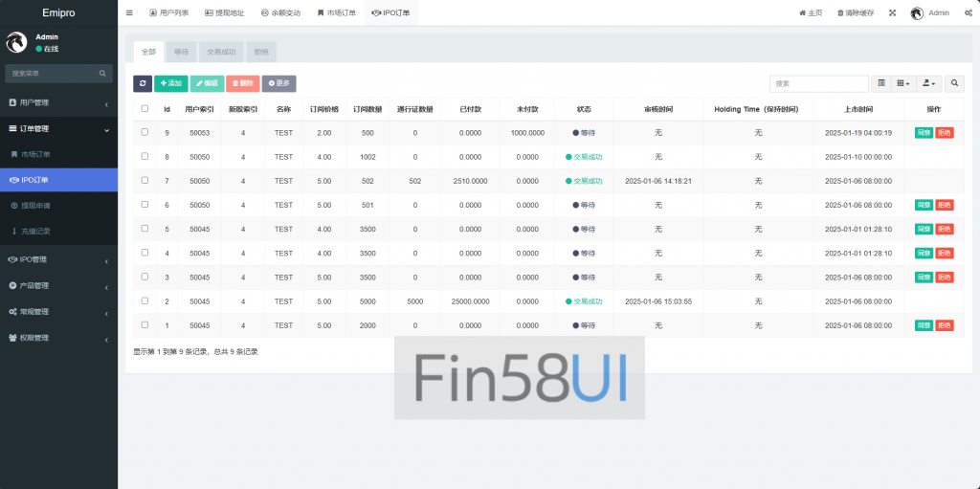Screen dimensions: 980x489
Task: Click the fullscreen icon in top bar
Action: (x=892, y=13)
